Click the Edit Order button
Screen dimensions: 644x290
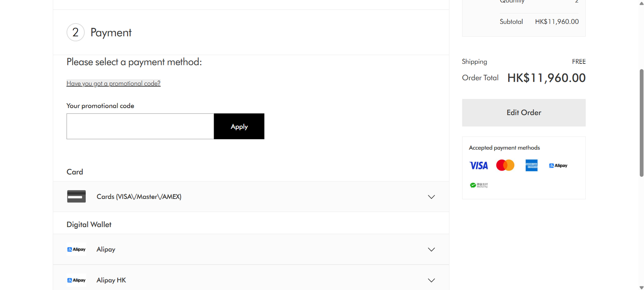click(523, 113)
